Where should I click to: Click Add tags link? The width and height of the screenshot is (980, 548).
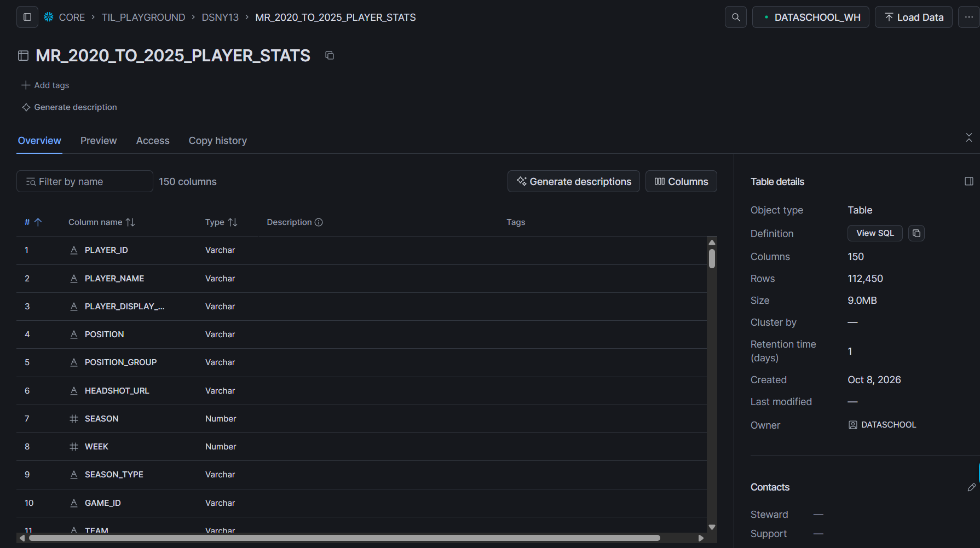point(45,85)
